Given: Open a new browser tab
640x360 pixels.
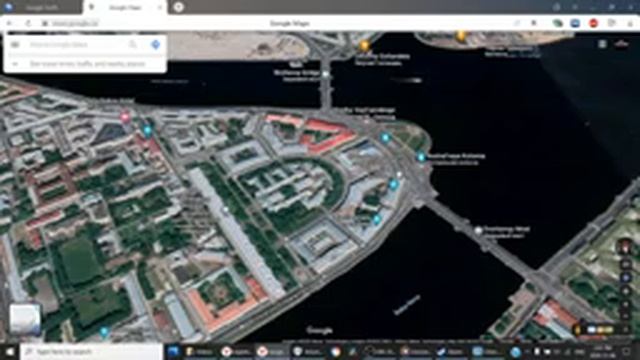Looking at the screenshot, I should [178, 7].
